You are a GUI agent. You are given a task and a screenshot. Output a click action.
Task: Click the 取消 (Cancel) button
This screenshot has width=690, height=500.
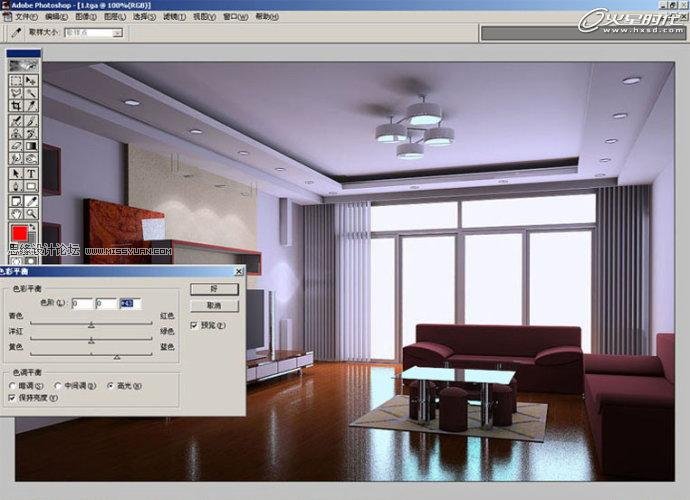click(214, 305)
